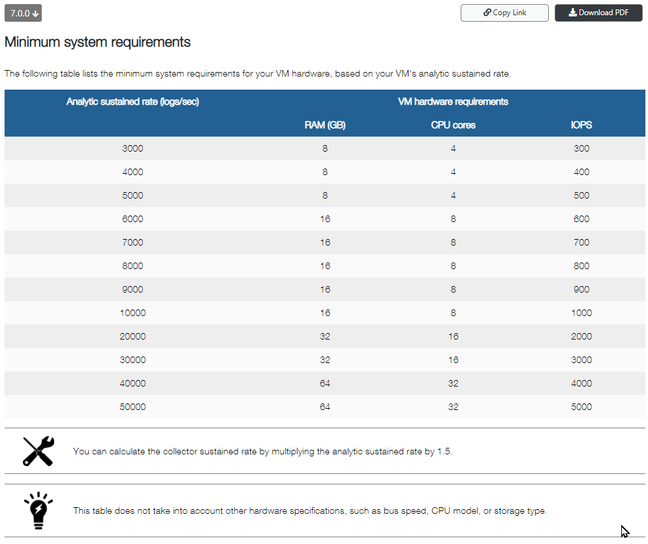Image resolution: width=648 pixels, height=544 pixels.
Task: Select the 3000 logs/sec row cell
Action: [133, 148]
